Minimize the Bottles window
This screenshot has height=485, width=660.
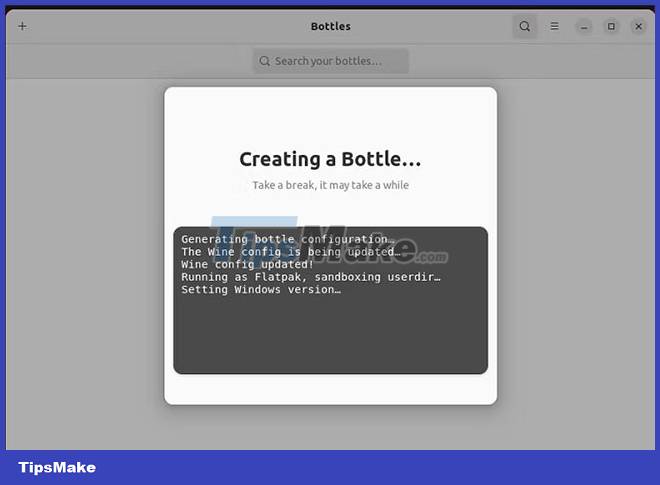coord(584,27)
